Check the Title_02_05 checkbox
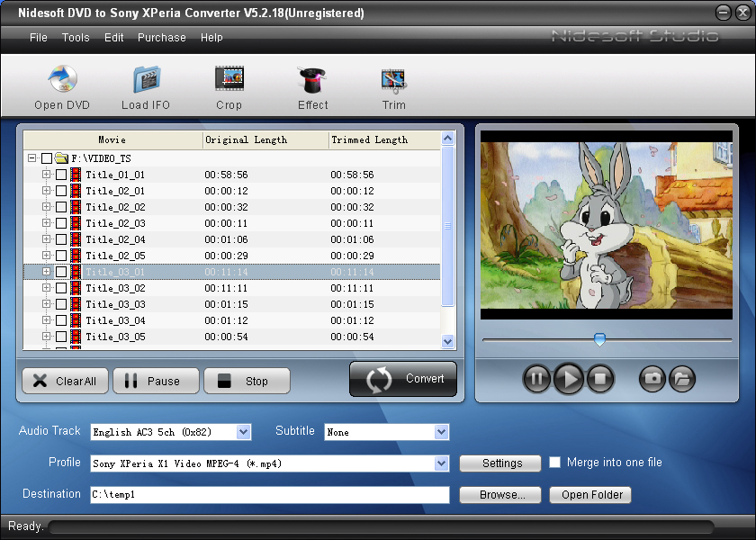 61,256
